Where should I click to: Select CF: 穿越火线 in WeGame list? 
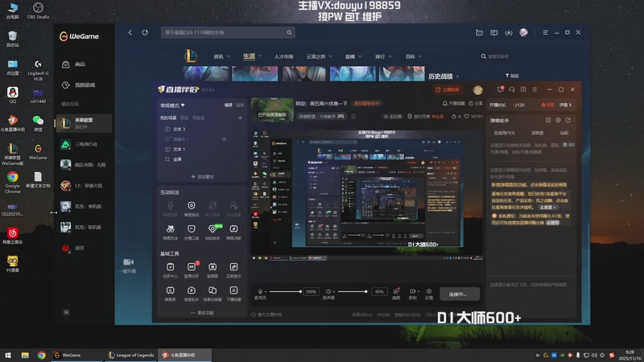(x=85, y=186)
